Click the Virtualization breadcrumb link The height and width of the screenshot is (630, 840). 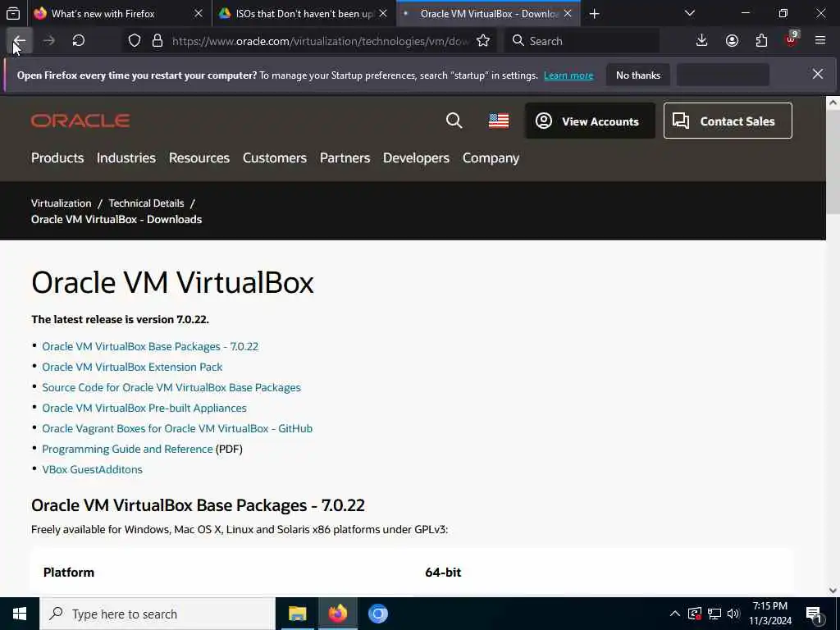pos(61,203)
